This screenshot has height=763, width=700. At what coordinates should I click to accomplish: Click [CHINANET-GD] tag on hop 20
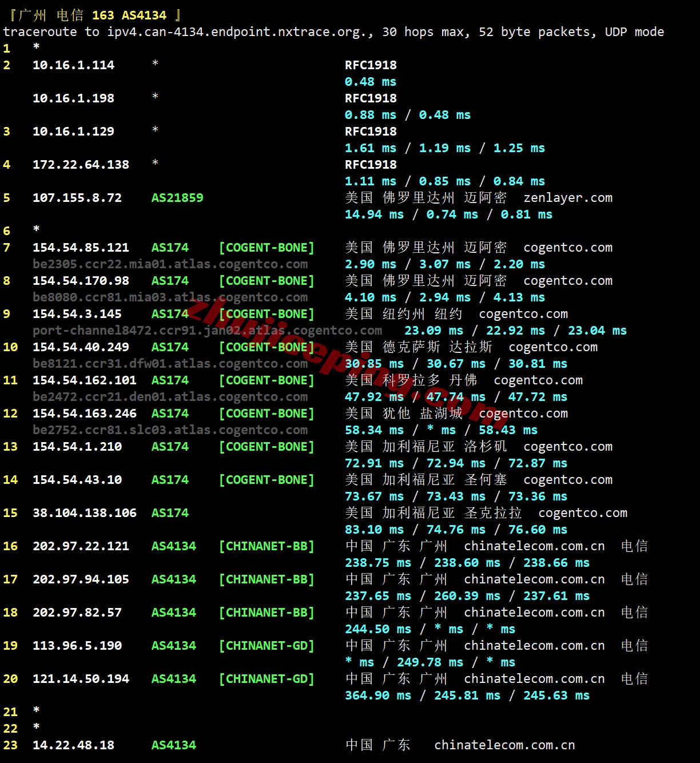[x=267, y=679]
